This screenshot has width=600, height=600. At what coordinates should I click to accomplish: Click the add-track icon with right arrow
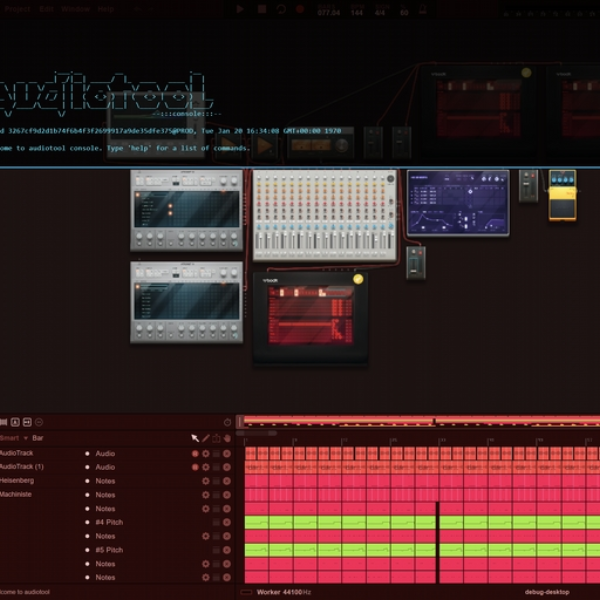pos(27,422)
